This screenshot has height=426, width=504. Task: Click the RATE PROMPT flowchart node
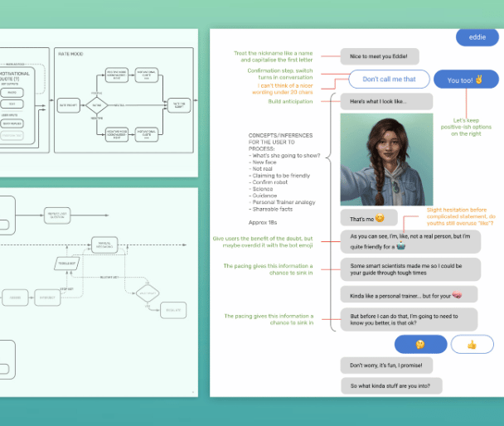pyautogui.click(x=67, y=106)
